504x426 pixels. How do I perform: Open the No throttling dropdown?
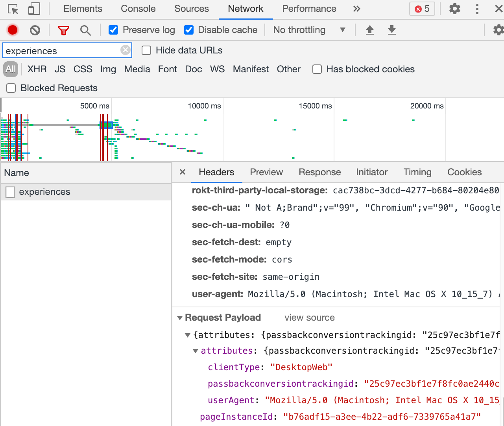[309, 30]
